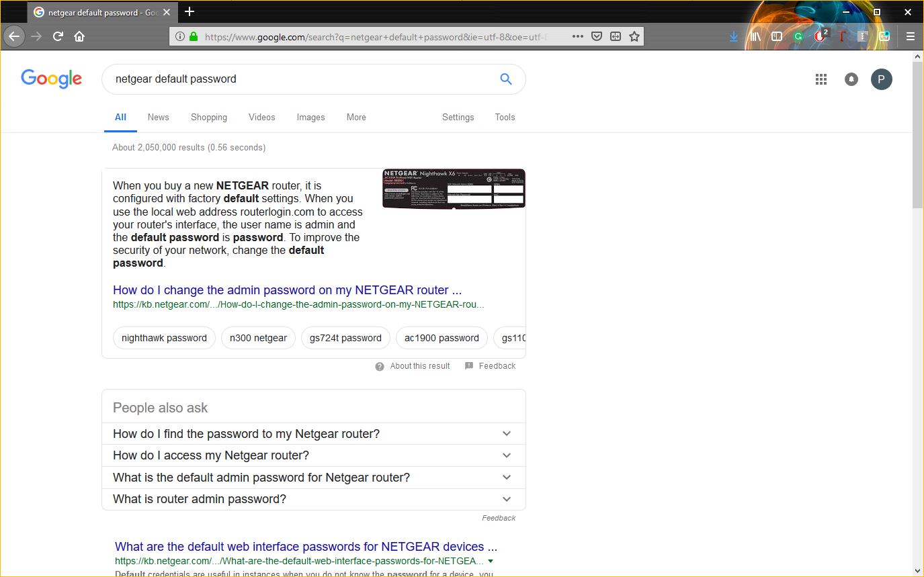
Task: Switch to the Images tab
Action: [x=310, y=117]
